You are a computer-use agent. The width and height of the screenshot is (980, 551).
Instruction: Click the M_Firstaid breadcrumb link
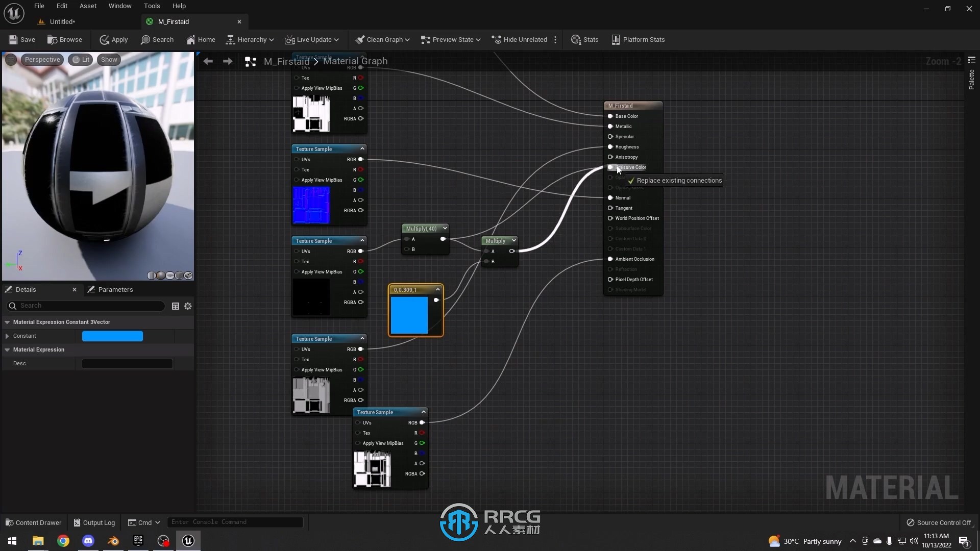click(x=286, y=61)
